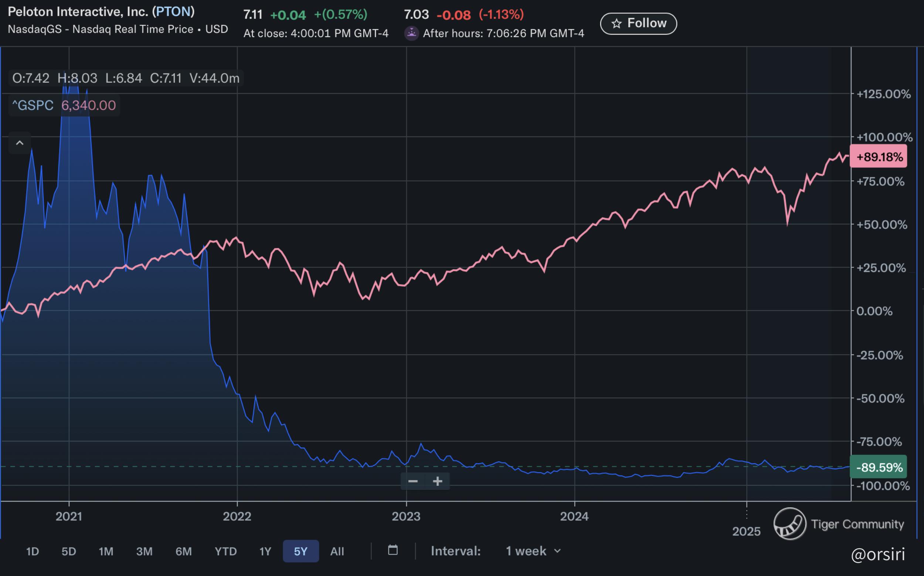This screenshot has height=576, width=924.
Task: Zoom out the chart with the minus
Action: pos(412,481)
